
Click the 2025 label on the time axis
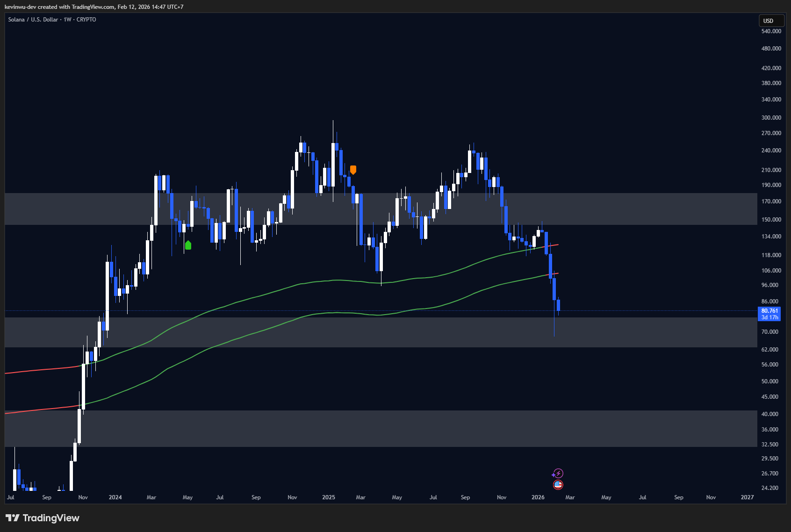point(329,497)
